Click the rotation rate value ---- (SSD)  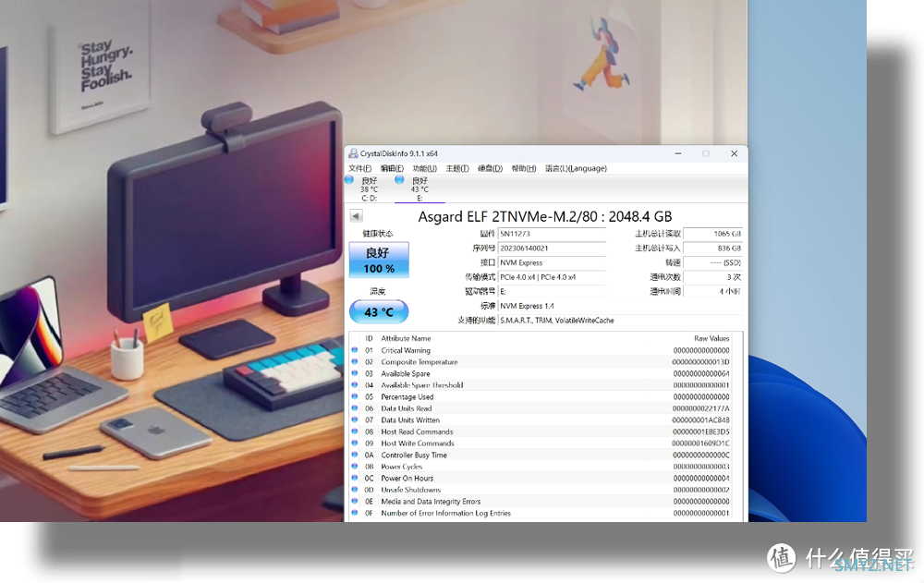[x=712, y=263]
